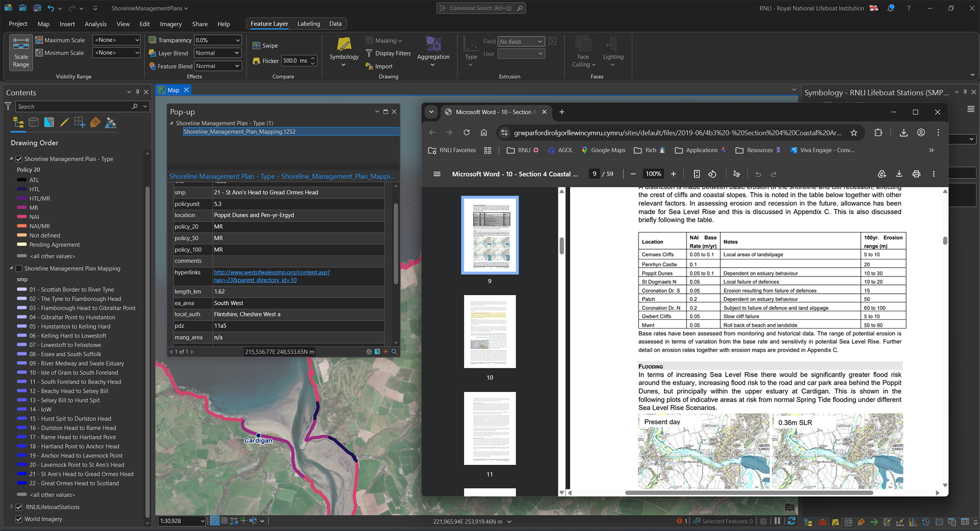Switch to the Labeling tab
This screenshot has width=980, height=531.
coord(309,24)
